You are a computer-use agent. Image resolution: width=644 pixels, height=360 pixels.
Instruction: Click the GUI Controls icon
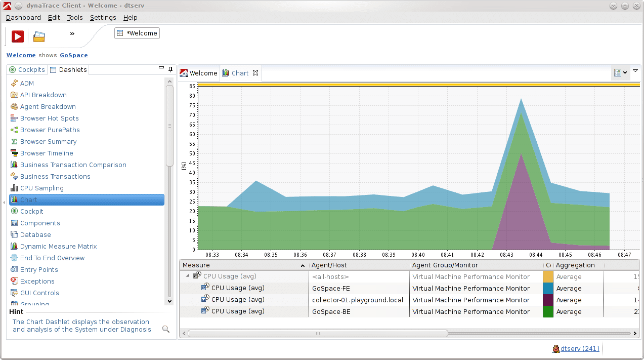point(14,293)
